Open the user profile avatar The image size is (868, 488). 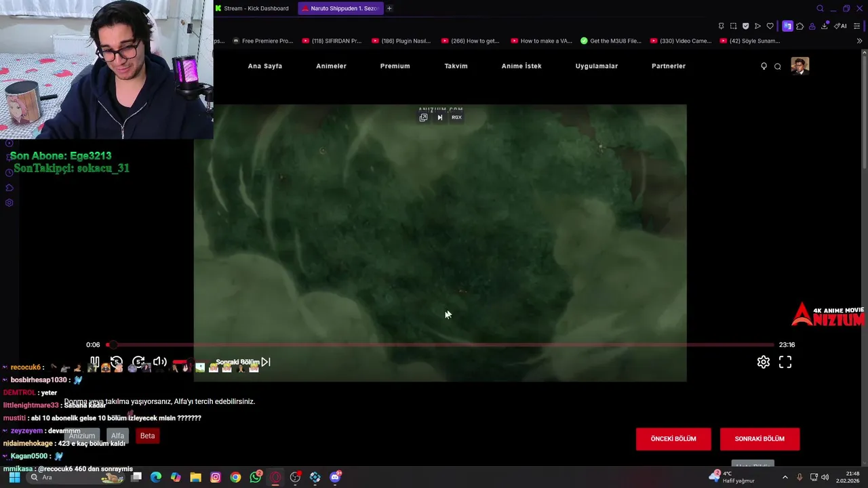(800, 66)
